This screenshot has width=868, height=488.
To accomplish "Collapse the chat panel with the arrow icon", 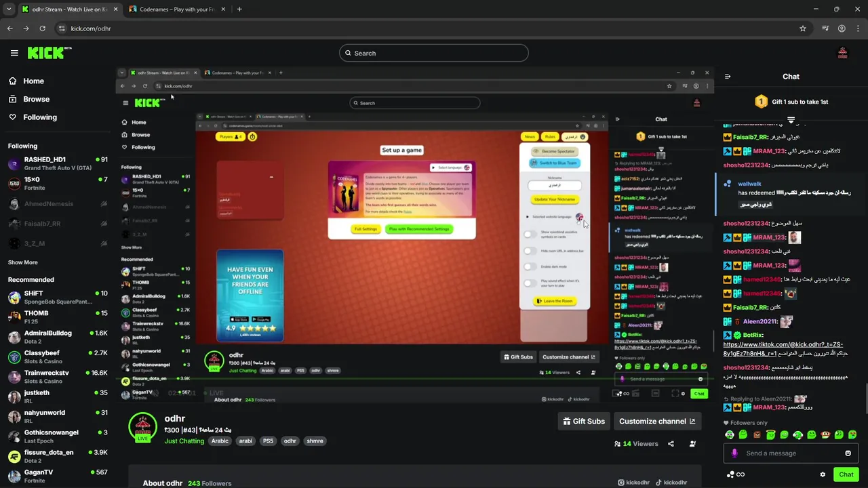I will click(x=728, y=77).
